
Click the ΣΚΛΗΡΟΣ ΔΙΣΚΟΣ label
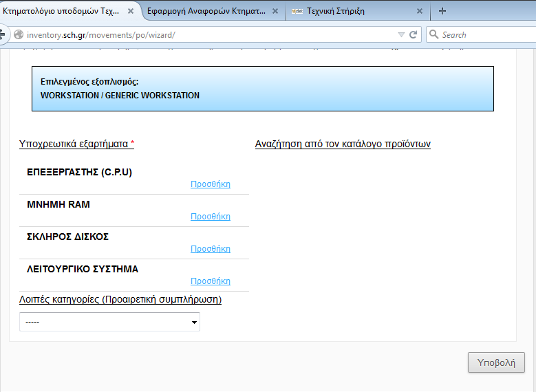pos(67,237)
